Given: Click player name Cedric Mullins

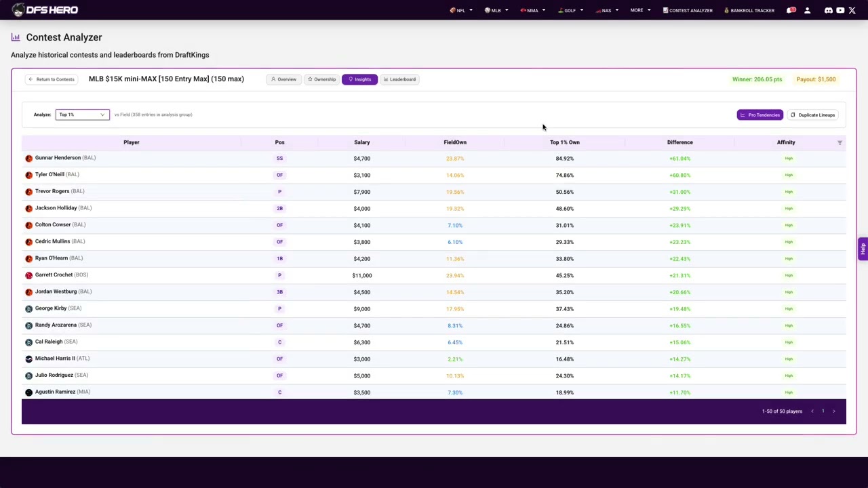Looking at the screenshot, I should point(52,241).
